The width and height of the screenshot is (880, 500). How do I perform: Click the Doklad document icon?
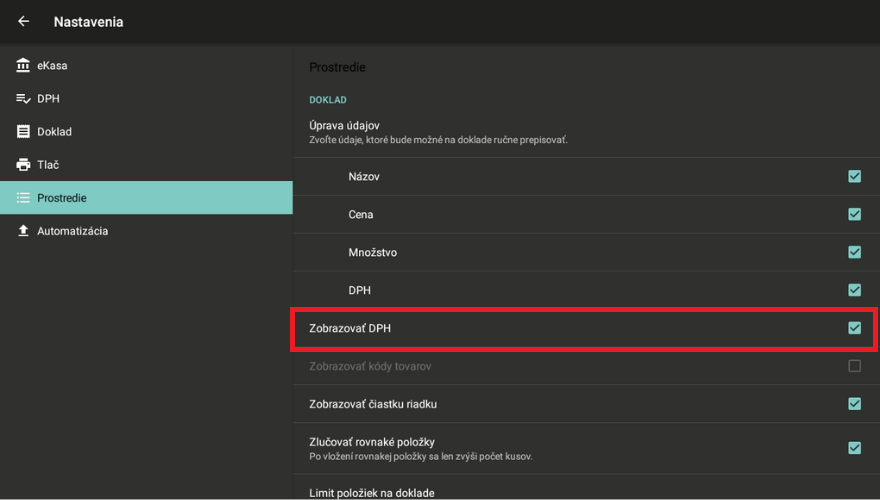pos(23,132)
